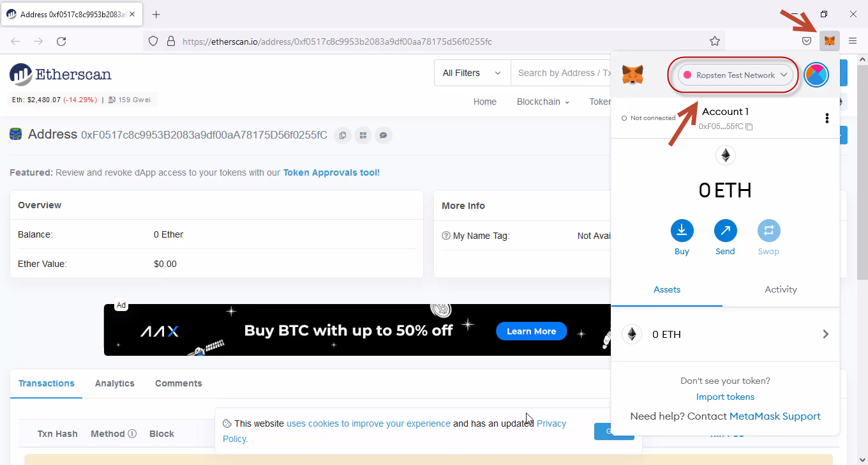Reload the page with the refresh icon

point(61,41)
